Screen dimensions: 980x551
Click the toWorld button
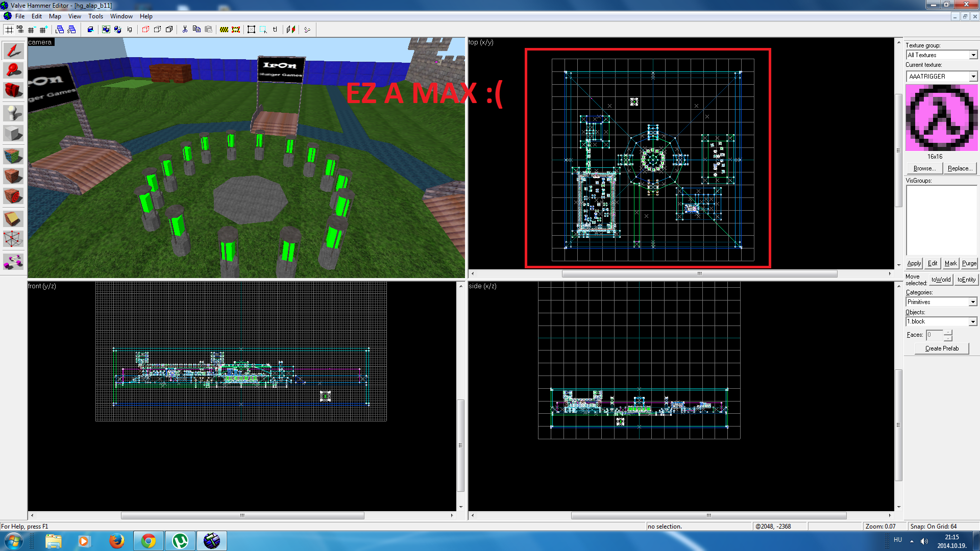[941, 280]
